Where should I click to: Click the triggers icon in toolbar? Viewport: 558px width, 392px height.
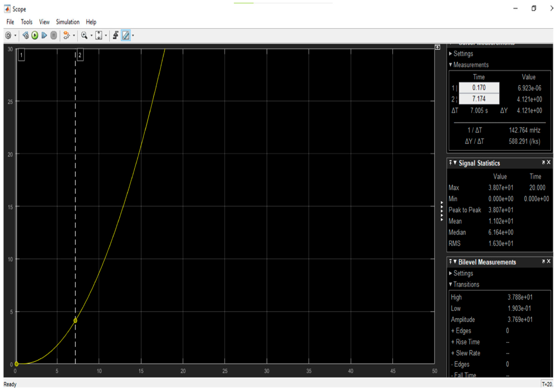116,35
